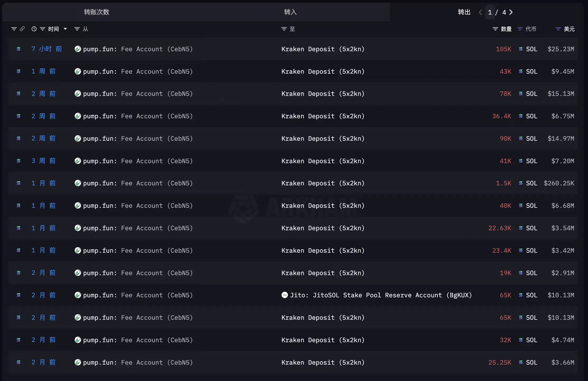Screen dimensions: 588x381
Task: Switch to the 转账次数 tab
Action: (x=97, y=12)
